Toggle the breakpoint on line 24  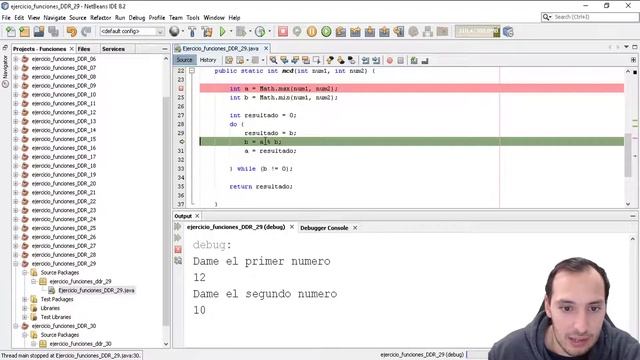181,89
